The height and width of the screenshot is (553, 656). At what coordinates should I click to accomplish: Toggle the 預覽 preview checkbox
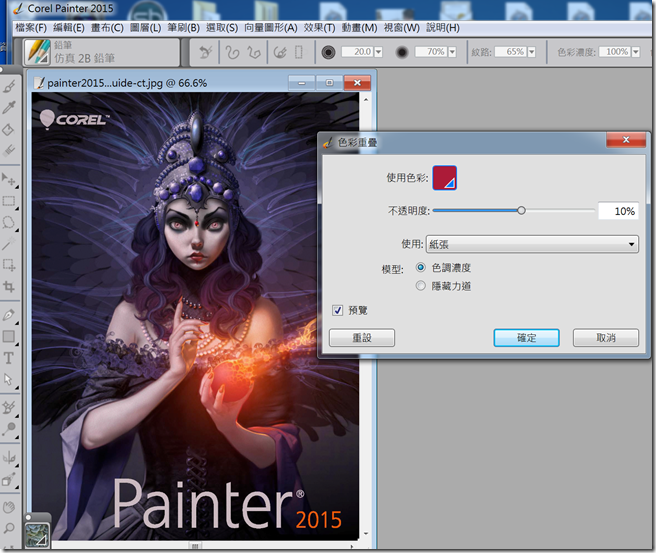click(337, 310)
